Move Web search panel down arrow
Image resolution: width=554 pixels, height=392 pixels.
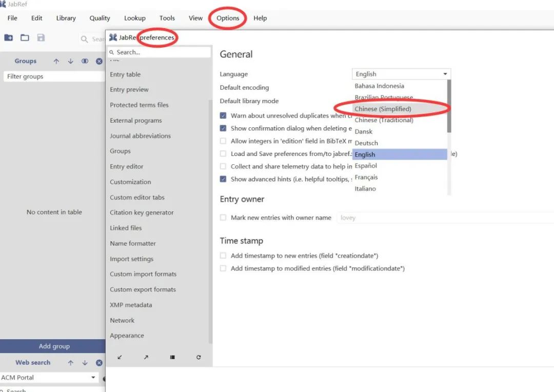85,363
